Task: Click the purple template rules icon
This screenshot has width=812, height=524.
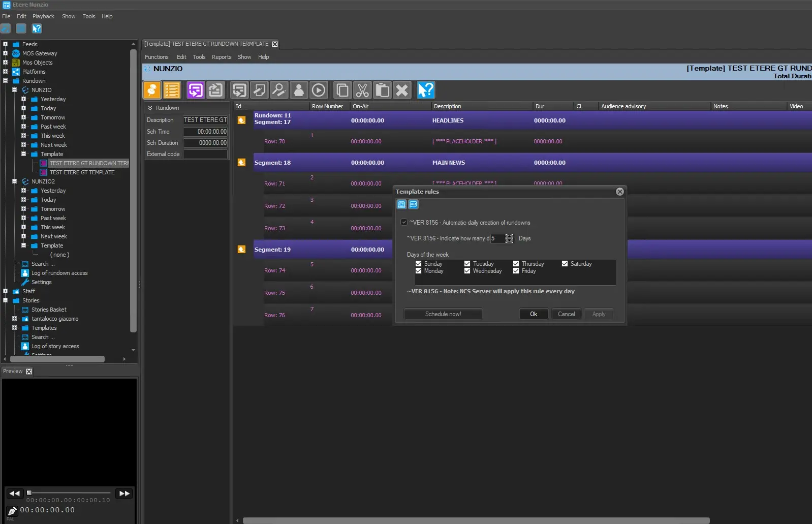Action: (x=195, y=90)
